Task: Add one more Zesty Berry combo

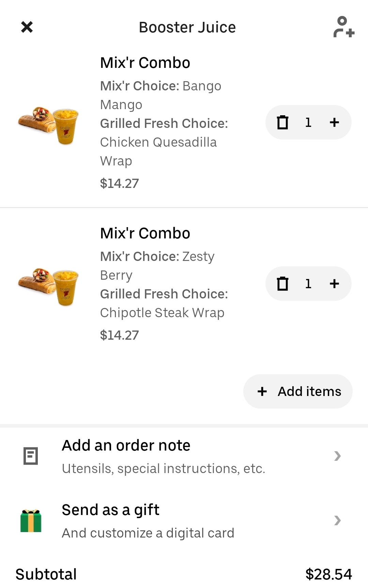Action: [334, 284]
